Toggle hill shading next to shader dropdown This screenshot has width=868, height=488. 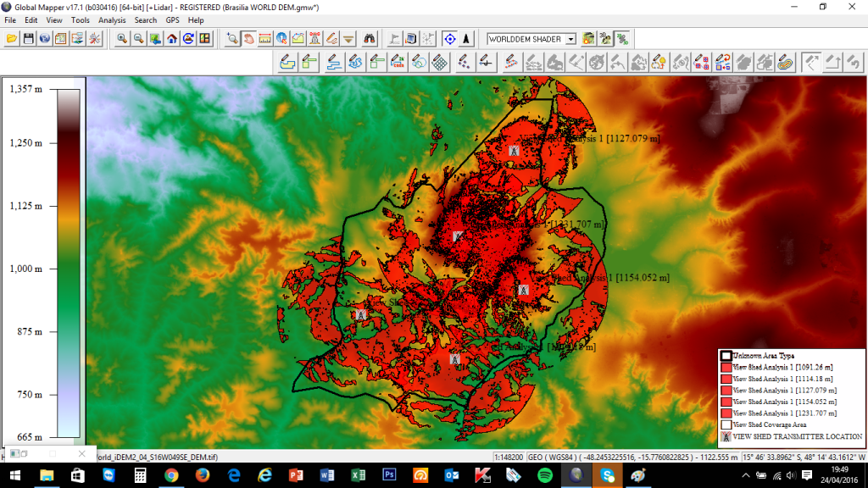coord(589,39)
